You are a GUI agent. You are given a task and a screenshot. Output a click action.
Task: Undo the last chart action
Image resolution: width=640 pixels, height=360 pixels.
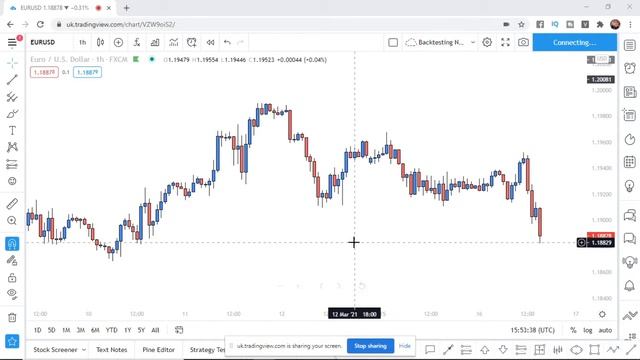(227, 42)
